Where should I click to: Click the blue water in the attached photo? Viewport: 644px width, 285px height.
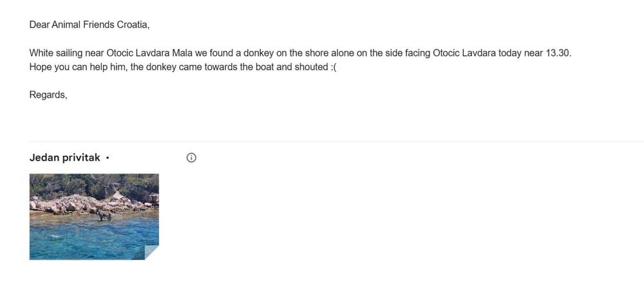coord(77,241)
